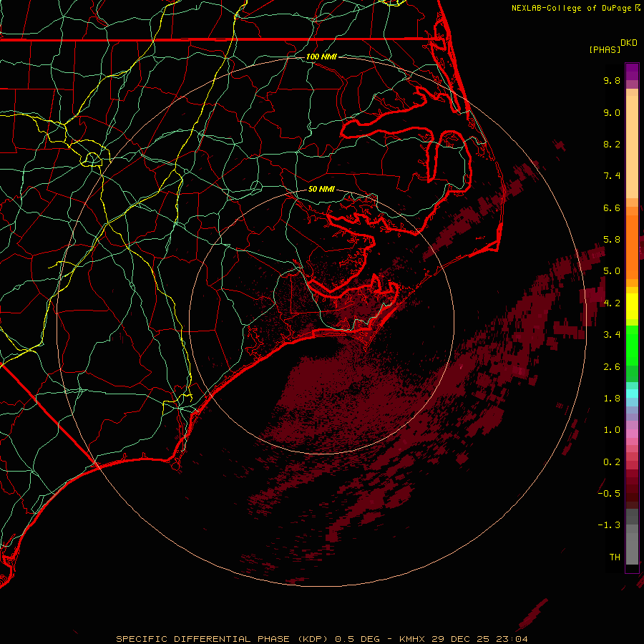This screenshot has width=644, height=644.
Task: Click the -1.3 value on the color scale
Action: click(x=609, y=525)
